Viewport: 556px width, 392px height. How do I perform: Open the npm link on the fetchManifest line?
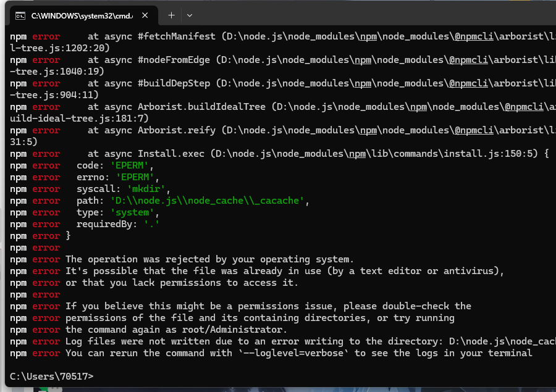368,36
